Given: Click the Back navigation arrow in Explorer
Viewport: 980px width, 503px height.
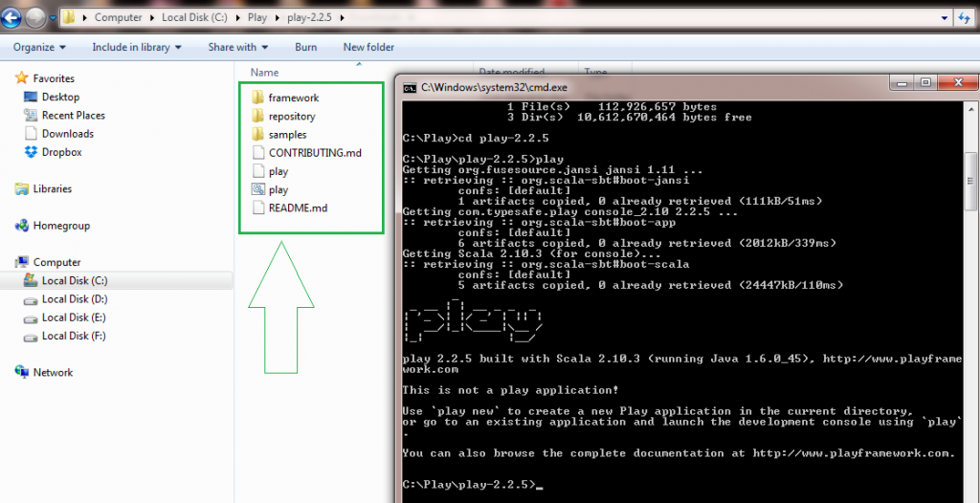Looking at the screenshot, I should point(11,17).
